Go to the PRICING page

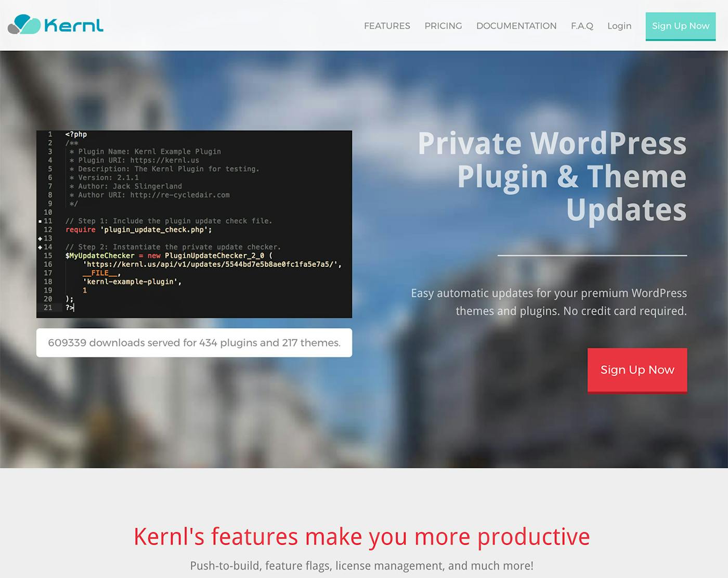click(x=443, y=26)
